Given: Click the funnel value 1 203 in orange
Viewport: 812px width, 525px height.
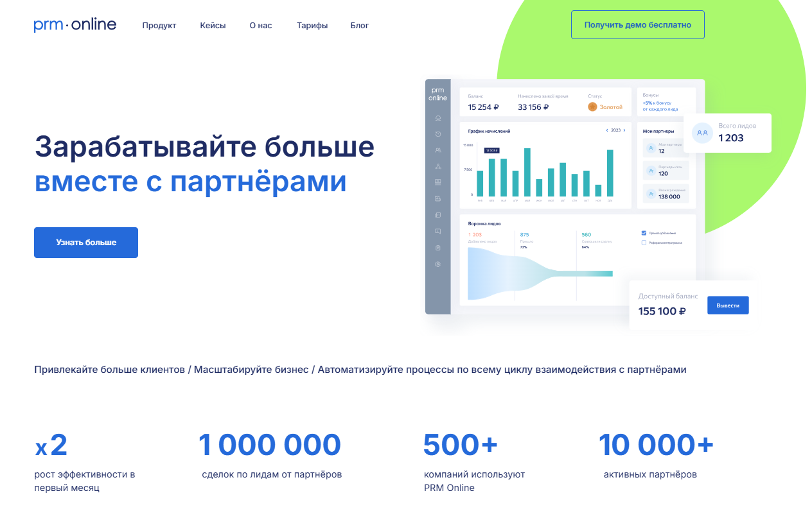Looking at the screenshot, I should (475, 235).
